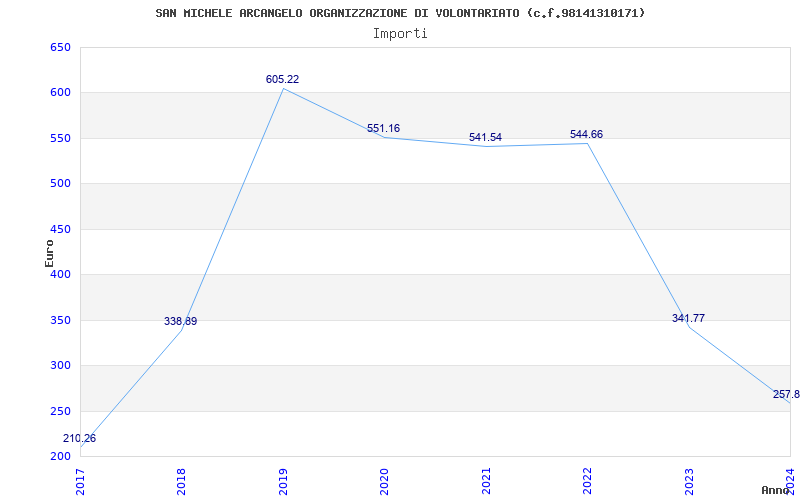Click the 341.77 data label for 2023
This screenshot has height=500, width=800.
coord(688,318)
